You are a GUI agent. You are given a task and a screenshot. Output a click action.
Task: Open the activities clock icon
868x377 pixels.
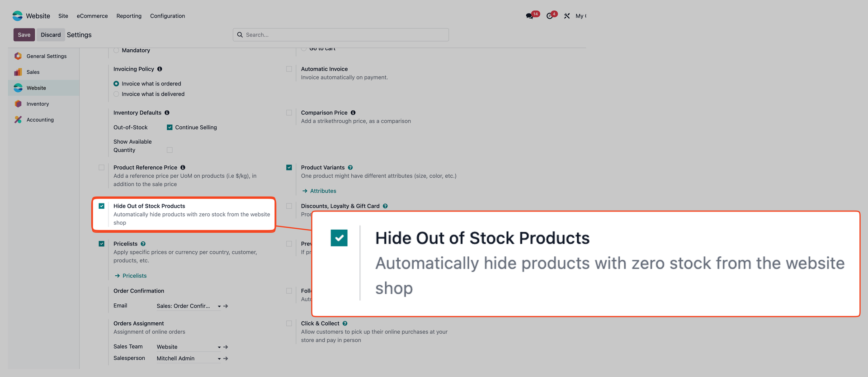[549, 16]
